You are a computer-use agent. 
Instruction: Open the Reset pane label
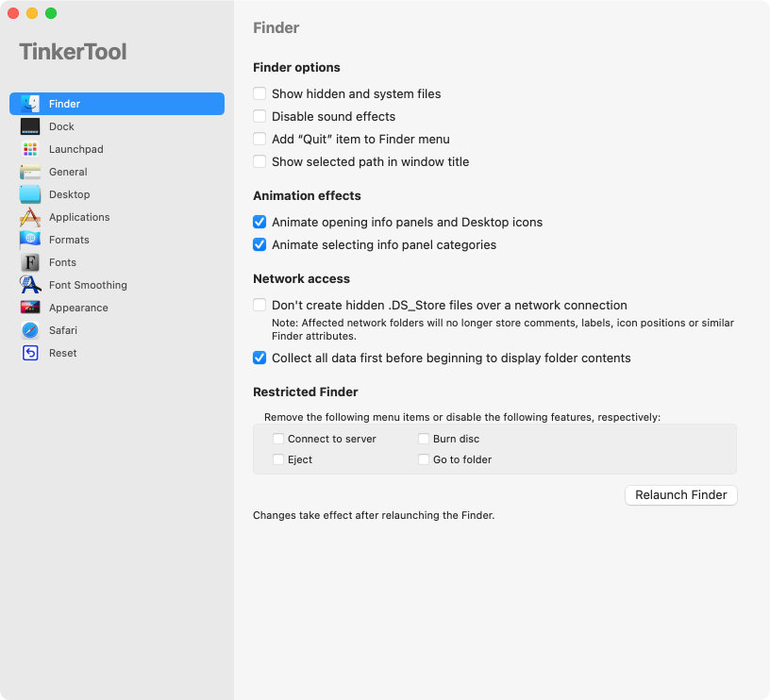tap(62, 353)
